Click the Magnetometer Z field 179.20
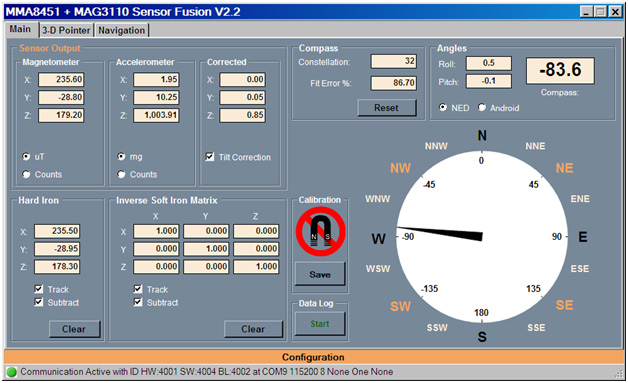The height and width of the screenshot is (383, 628). pos(61,115)
